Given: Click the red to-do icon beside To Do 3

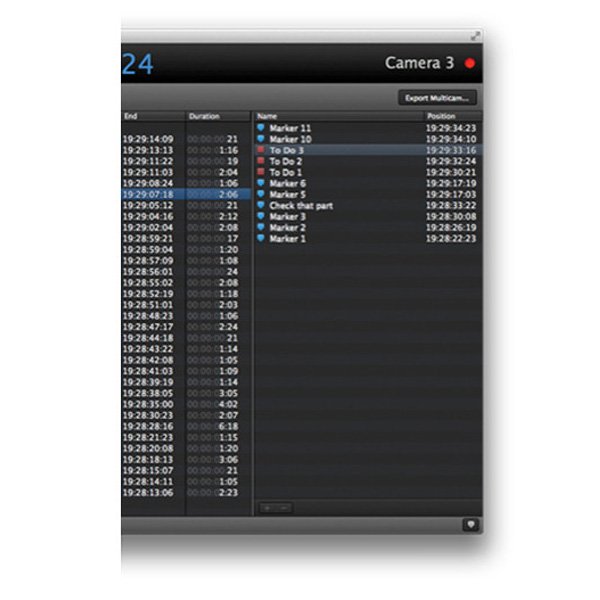Looking at the screenshot, I should (262, 150).
